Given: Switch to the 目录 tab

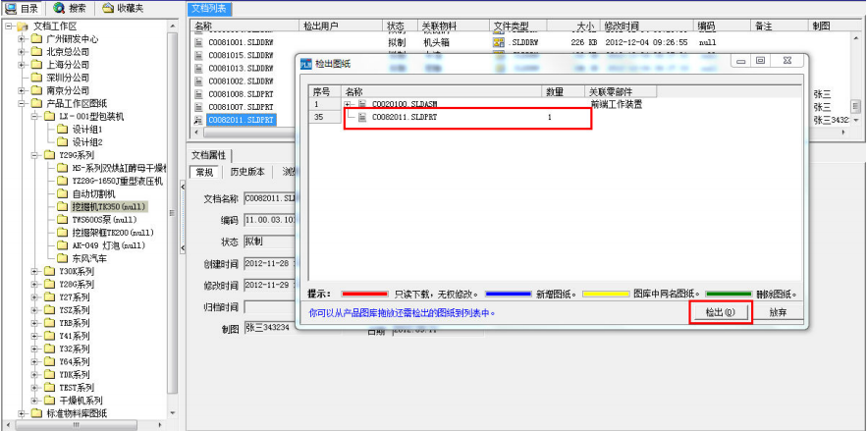Looking at the screenshot, I should 21,8.
